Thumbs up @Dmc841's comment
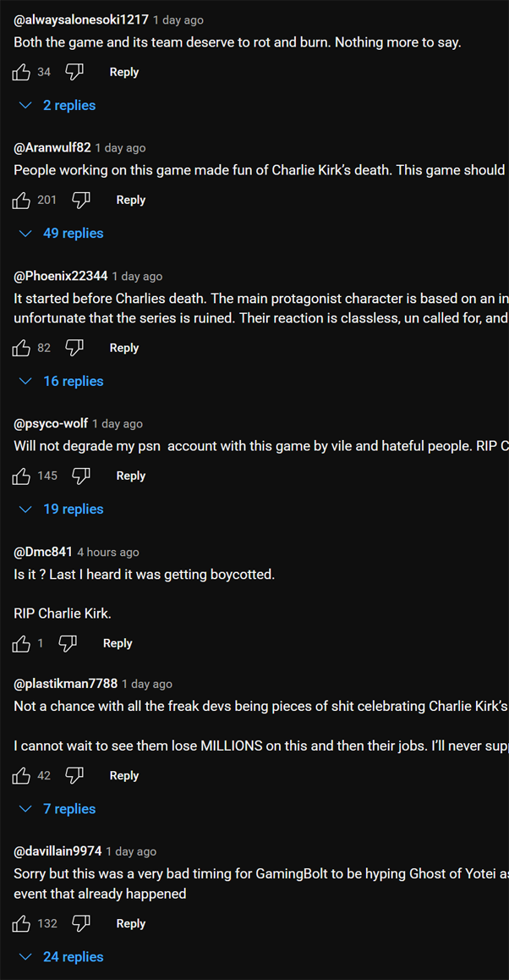The image size is (509, 980). coord(21,644)
